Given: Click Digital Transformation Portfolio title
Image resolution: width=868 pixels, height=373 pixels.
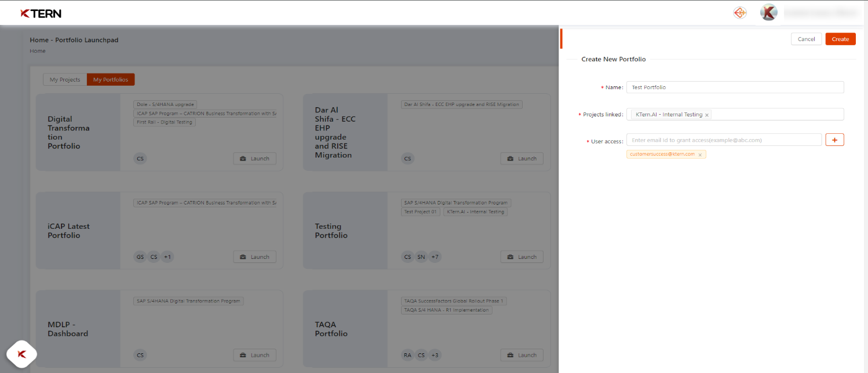Looking at the screenshot, I should [x=68, y=133].
